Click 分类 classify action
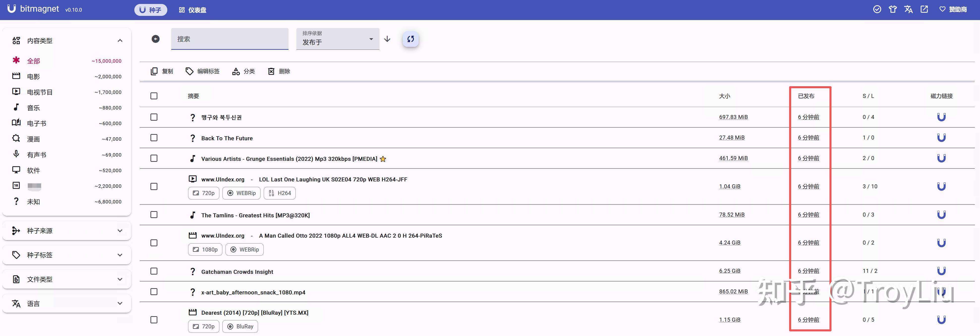This screenshot has height=336, width=980. click(243, 71)
